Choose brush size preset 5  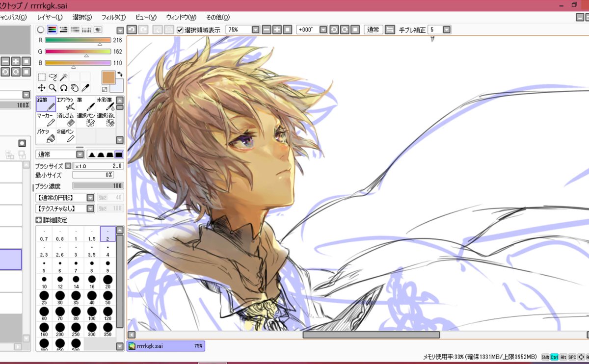[44, 266]
